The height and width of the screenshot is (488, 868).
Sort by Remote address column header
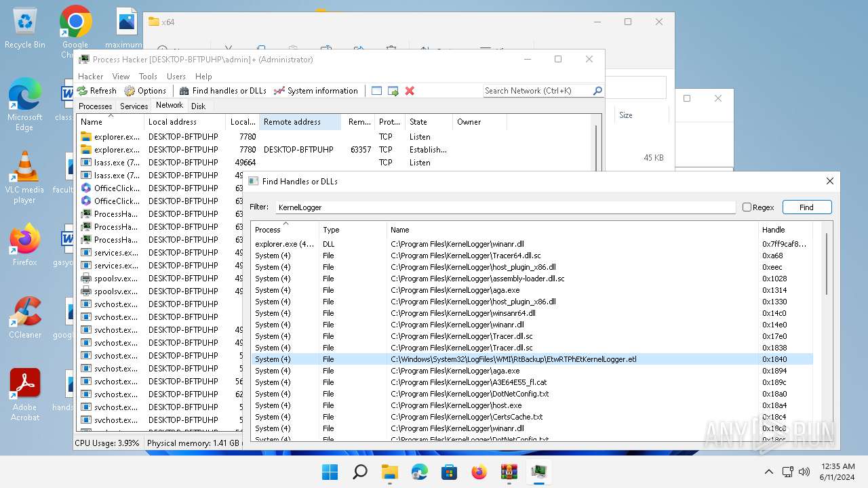(300, 122)
